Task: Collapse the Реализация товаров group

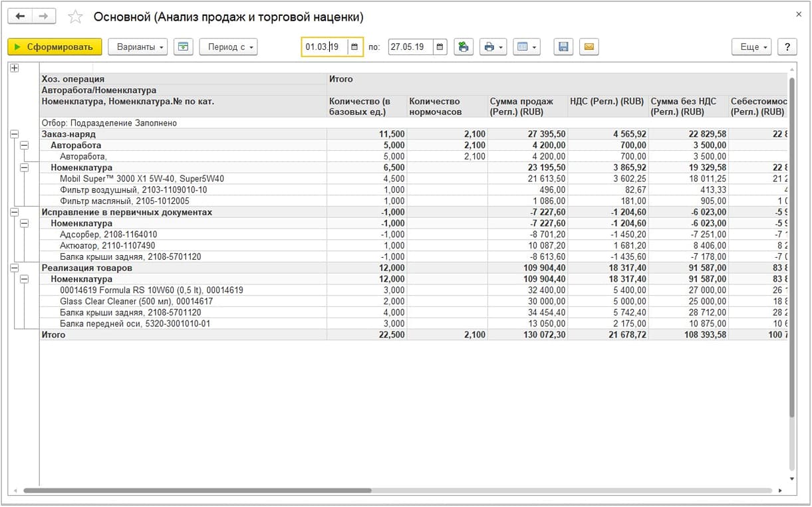Action: 15,268
